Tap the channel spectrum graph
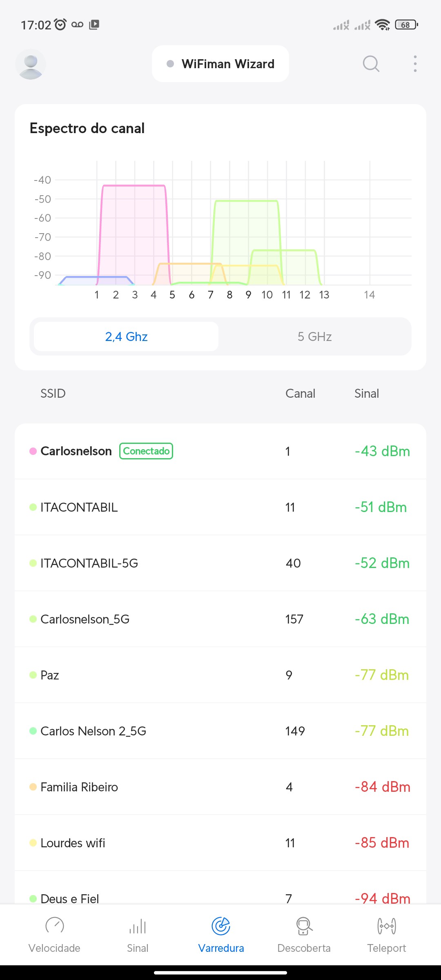 point(233,229)
